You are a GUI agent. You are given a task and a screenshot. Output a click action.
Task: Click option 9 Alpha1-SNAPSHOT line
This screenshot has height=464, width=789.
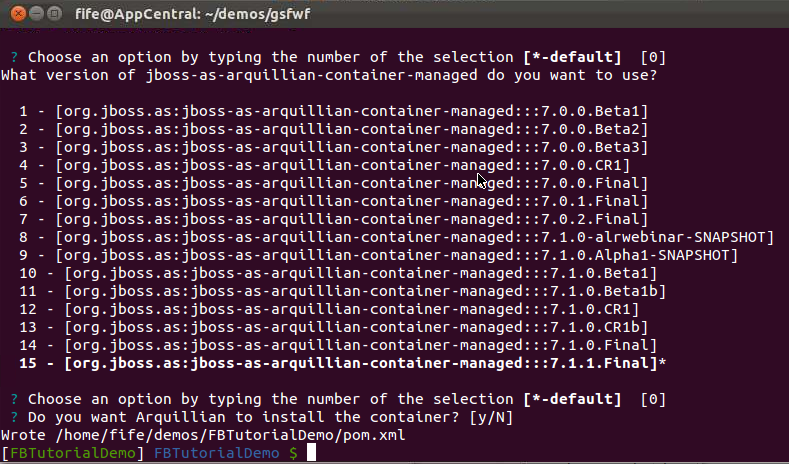click(378, 255)
